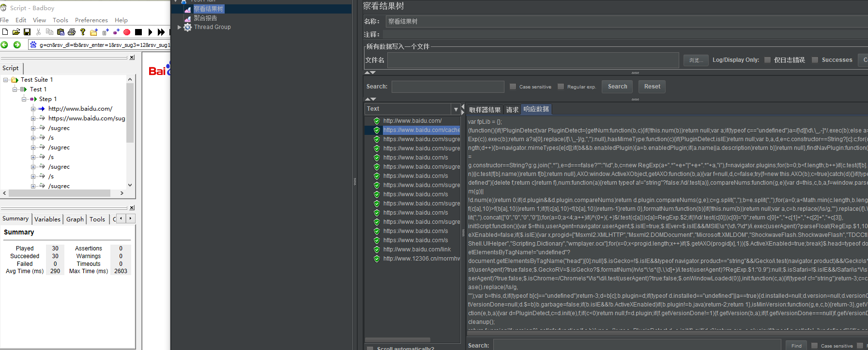Play the script with the single arrow icon

[x=150, y=32]
